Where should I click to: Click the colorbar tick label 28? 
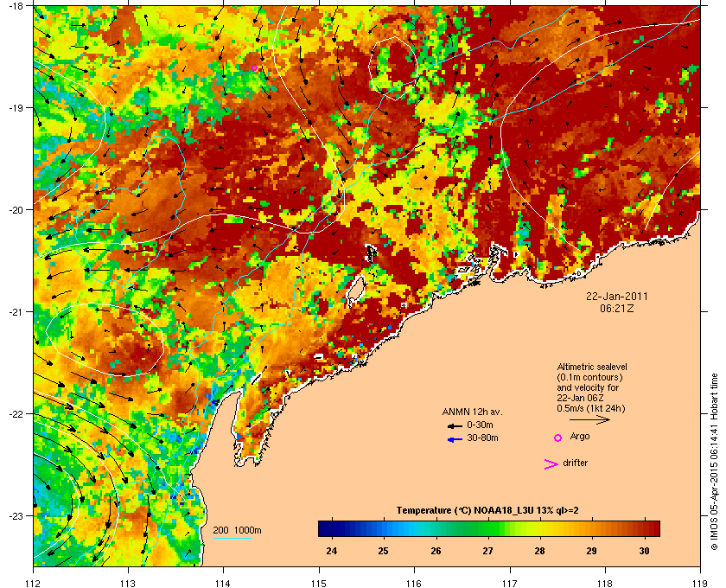tap(539, 551)
